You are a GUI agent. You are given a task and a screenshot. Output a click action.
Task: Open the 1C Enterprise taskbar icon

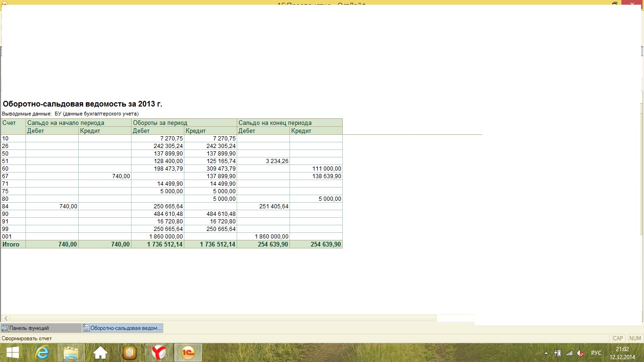click(x=188, y=353)
